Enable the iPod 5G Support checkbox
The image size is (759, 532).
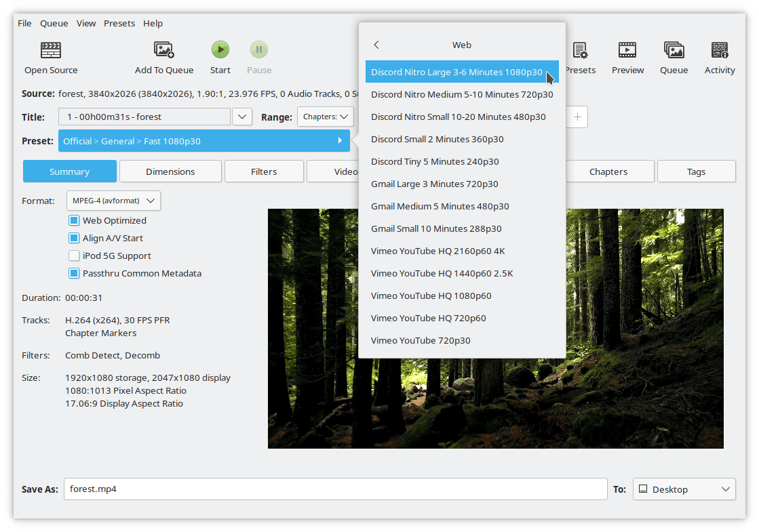[73, 255]
